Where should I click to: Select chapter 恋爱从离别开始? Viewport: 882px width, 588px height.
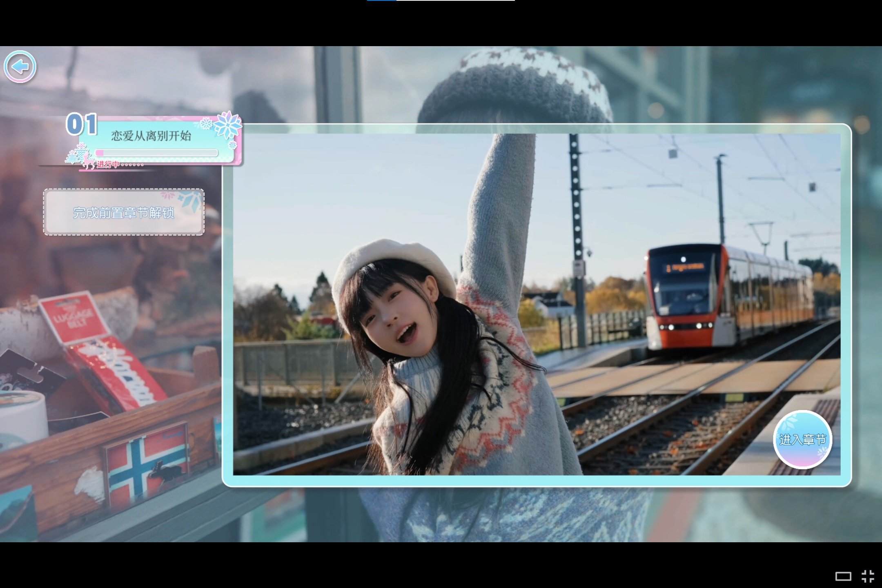(151, 136)
